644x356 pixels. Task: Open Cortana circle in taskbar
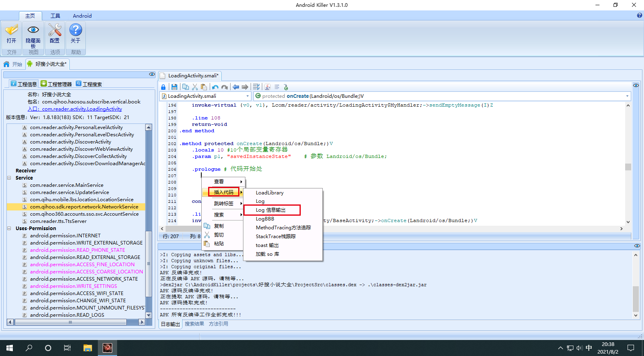pyautogui.click(x=48, y=348)
